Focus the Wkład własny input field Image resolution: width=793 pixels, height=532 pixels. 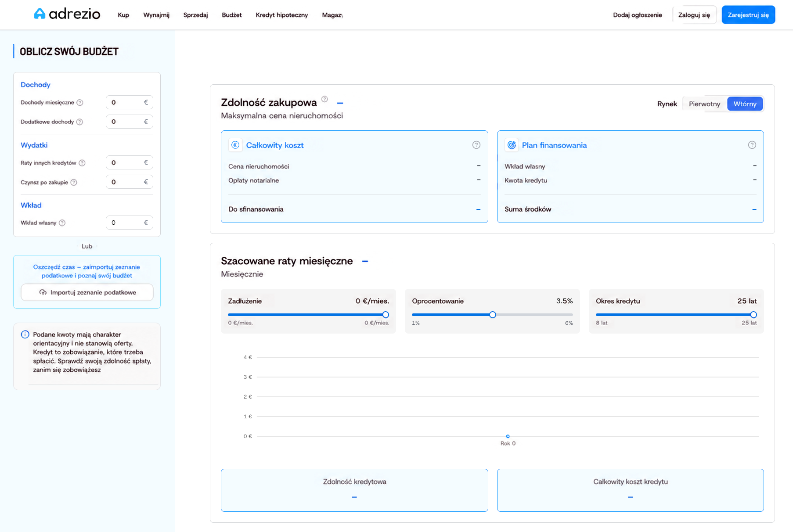coord(130,223)
